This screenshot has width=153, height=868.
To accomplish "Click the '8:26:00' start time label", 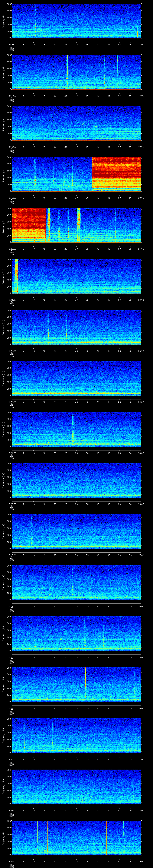I will (12, 555).
